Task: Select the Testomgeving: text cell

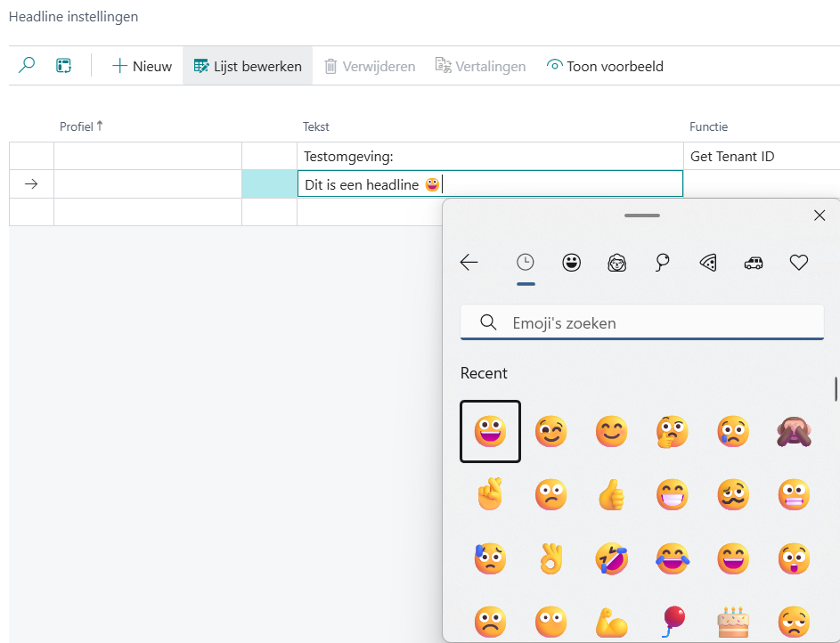Action: pos(490,157)
